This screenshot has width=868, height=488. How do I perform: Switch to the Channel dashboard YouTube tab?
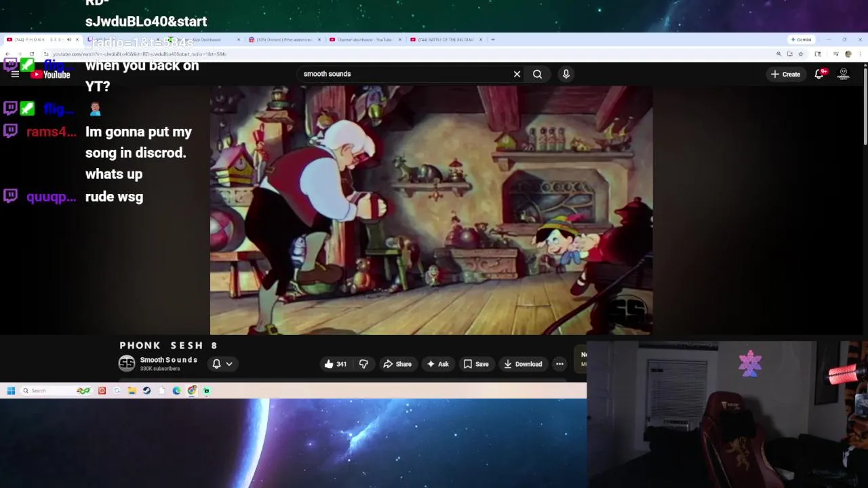365,39
